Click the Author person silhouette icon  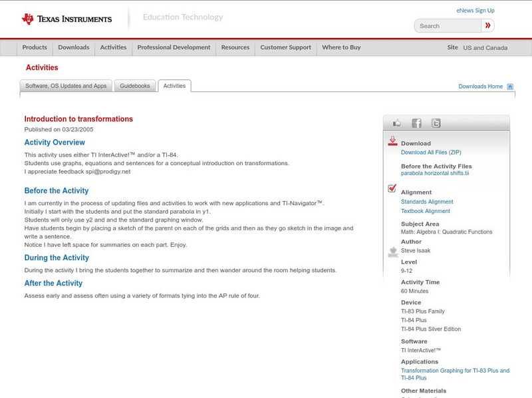(x=392, y=251)
